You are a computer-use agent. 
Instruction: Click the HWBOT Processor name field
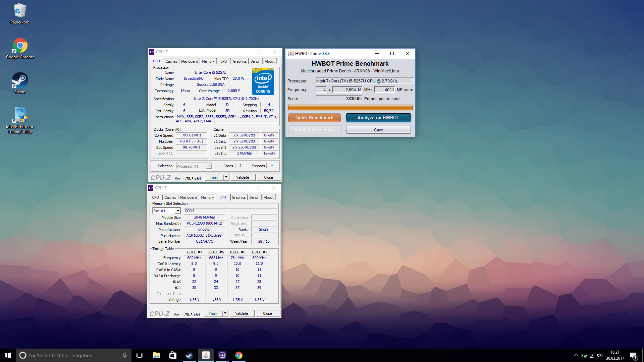(364, 81)
